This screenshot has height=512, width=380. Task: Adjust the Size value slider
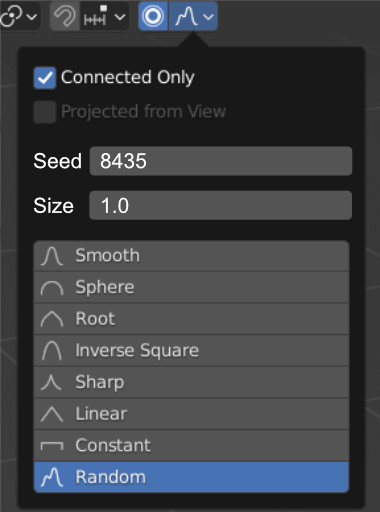point(220,205)
